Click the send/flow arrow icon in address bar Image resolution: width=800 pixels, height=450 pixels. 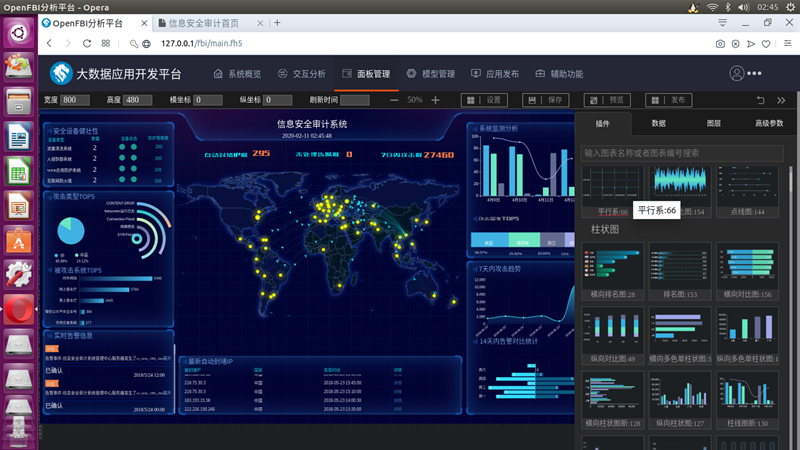[751, 44]
